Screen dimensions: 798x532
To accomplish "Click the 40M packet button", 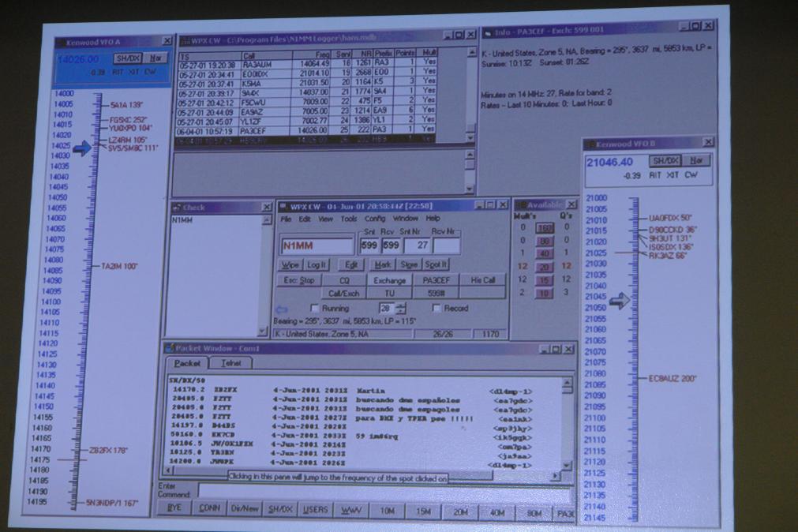I will click(x=496, y=512).
